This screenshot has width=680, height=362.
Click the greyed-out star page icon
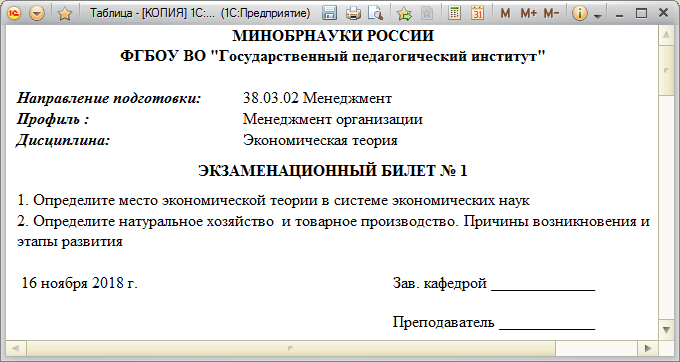point(427,13)
